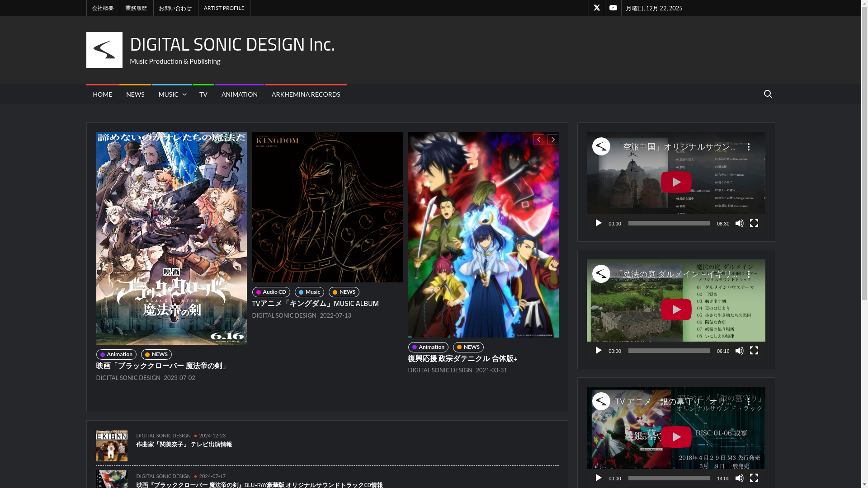The width and height of the screenshot is (868, 488).
Task: Open more options on third video
Action: [748, 402]
